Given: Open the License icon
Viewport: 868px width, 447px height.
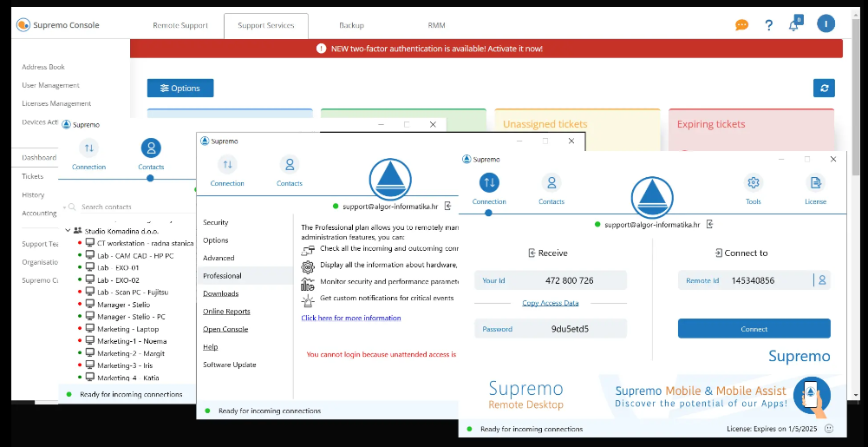Looking at the screenshot, I should pyautogui.click(x=815, y=183).
